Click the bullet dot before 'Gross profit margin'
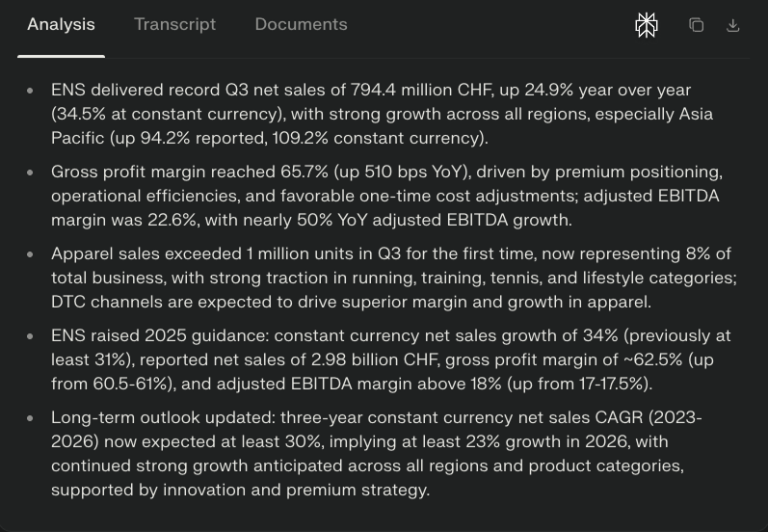This screenshot has height=532, width=768. coord(30,173)
